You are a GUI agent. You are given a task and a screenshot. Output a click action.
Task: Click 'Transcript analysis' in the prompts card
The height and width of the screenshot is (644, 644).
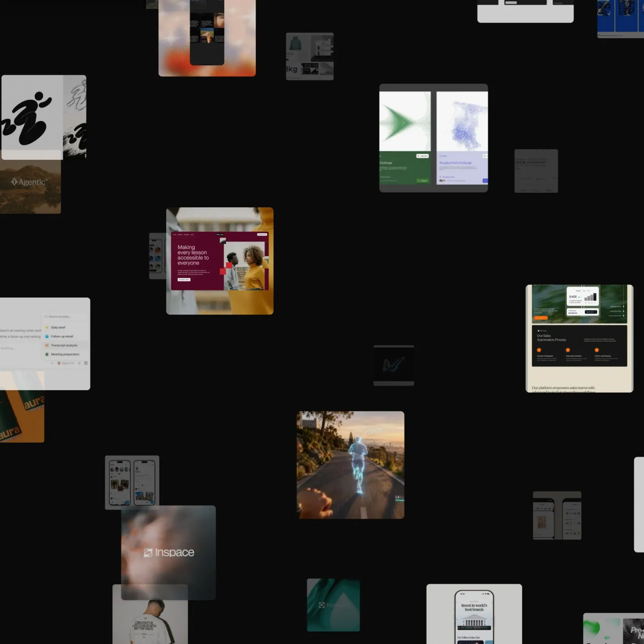pos(64,345)
